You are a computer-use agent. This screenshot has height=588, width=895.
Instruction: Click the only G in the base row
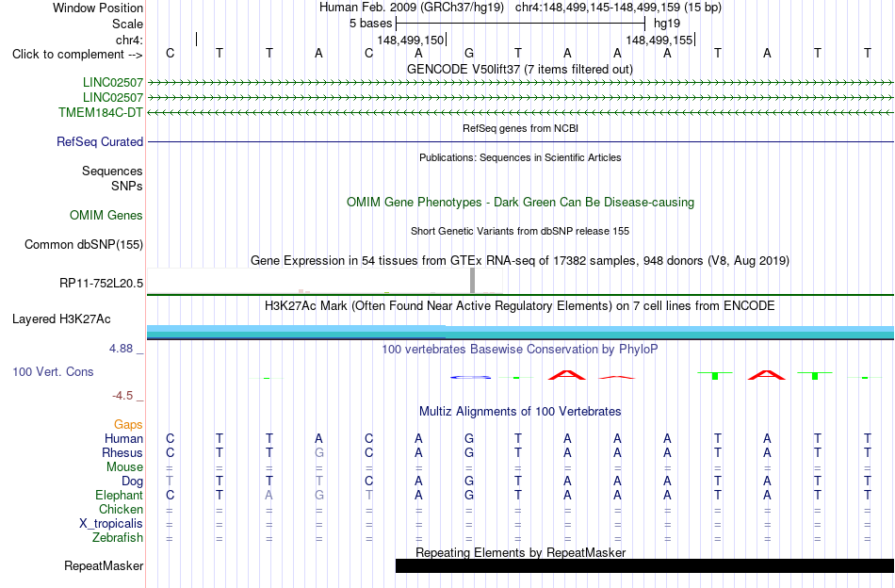pos(468,54)
